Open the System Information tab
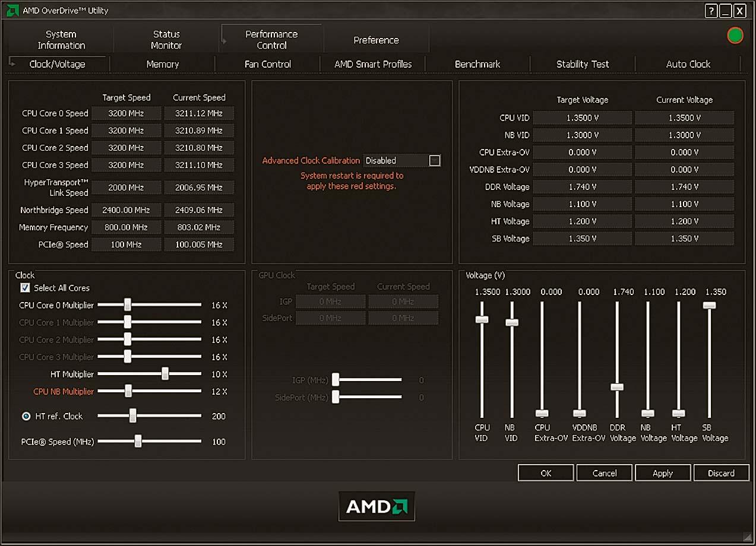This screenshot has height=546, width=756. tap(61, 40)
